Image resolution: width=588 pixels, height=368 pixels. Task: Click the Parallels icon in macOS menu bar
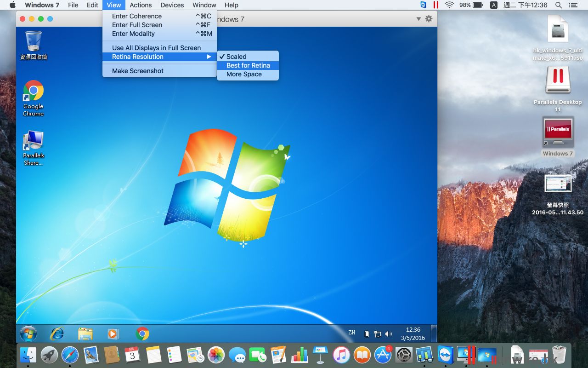435,5
